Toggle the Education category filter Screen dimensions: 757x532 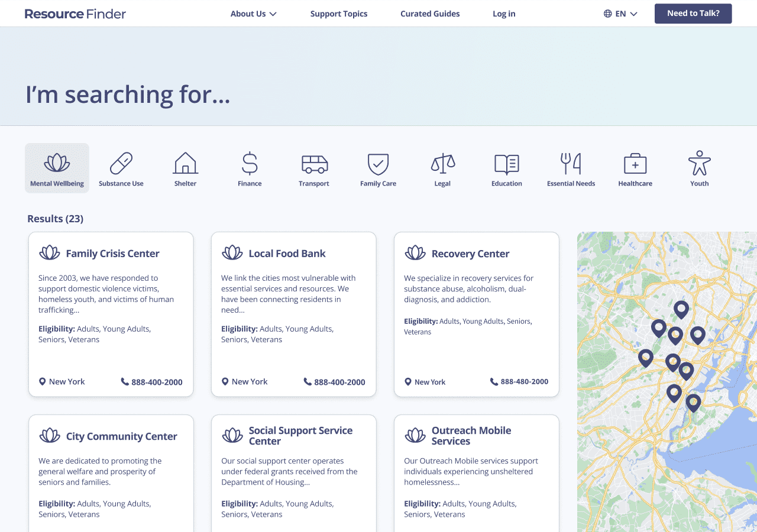point(506,167)
